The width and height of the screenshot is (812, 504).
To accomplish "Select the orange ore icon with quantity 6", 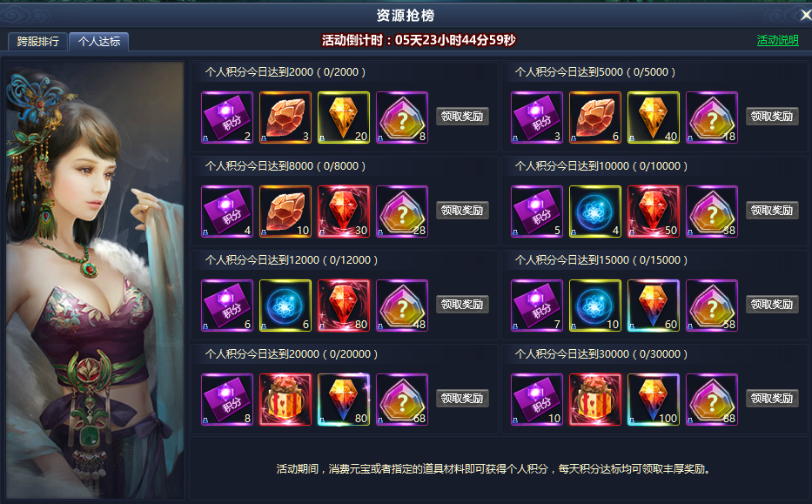I will coord(595,118).
